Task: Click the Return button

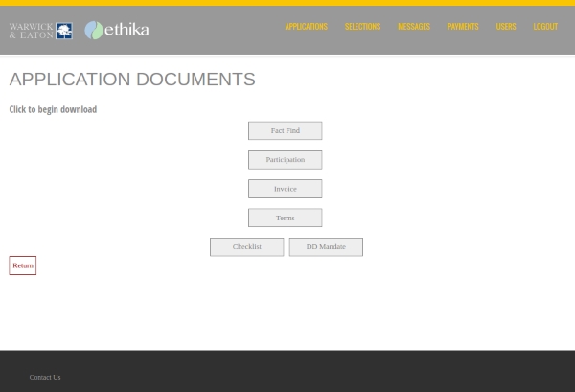Action: click(x=23, y=265)
